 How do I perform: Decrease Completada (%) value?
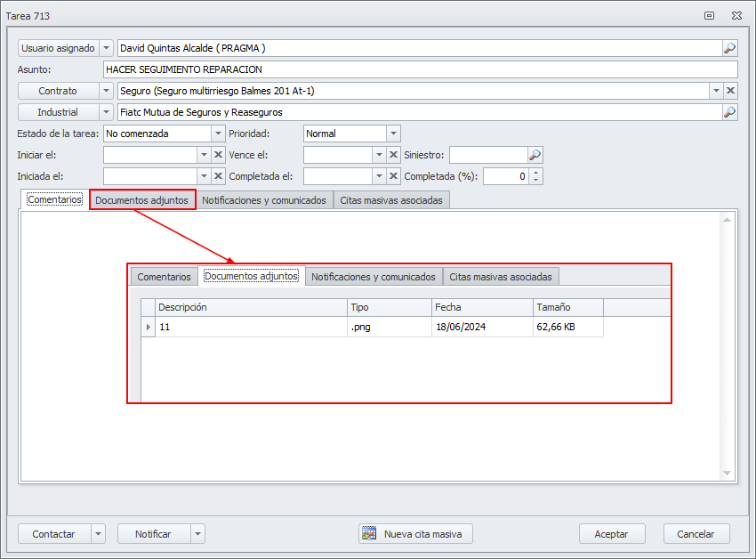pyautogui.click(x=536, y=180)
